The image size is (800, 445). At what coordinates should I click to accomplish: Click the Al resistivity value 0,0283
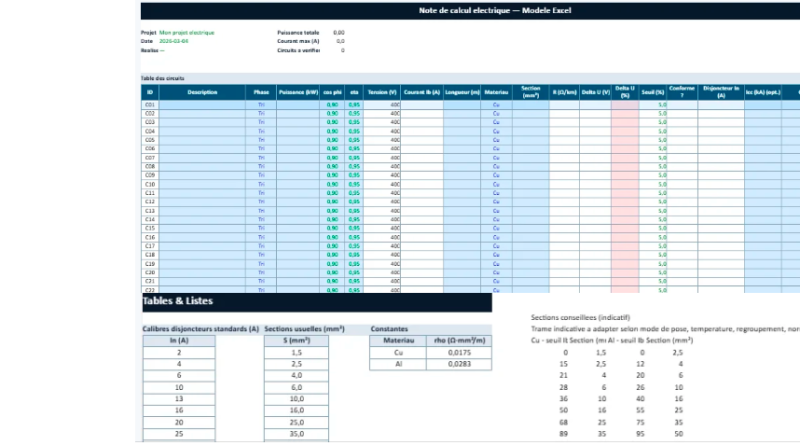point(459,364)
